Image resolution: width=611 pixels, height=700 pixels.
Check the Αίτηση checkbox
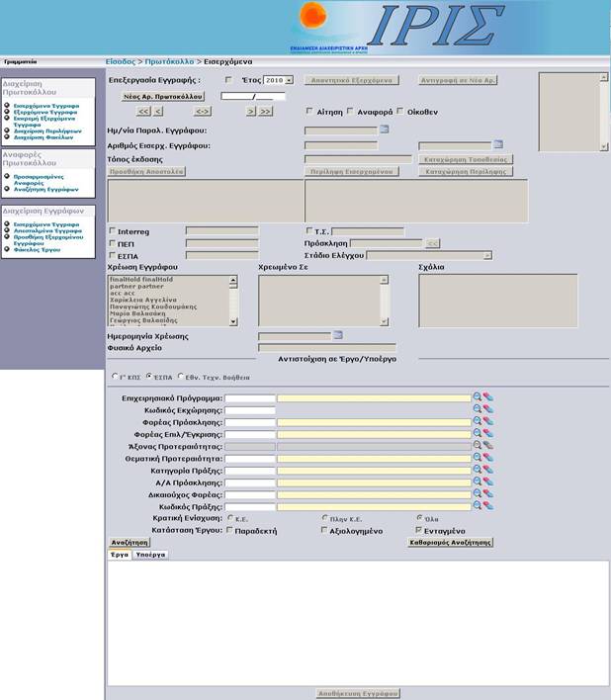click(x=310, y=112)
